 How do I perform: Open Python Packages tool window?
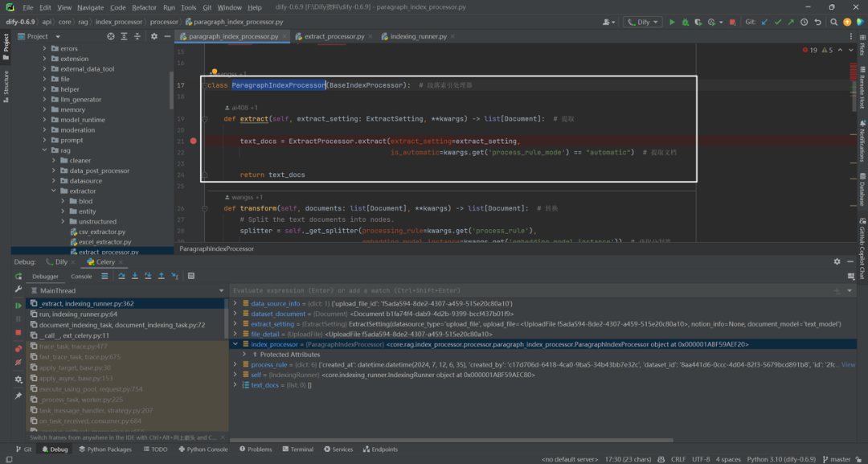click(105, 450)
